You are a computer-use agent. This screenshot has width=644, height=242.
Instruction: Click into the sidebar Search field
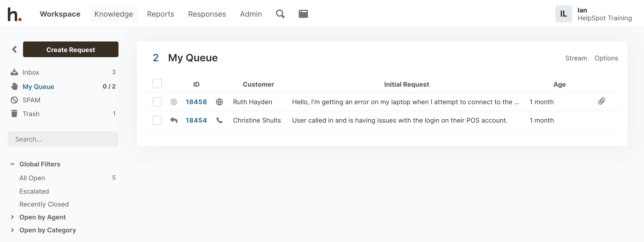click(x=63, y=139)
